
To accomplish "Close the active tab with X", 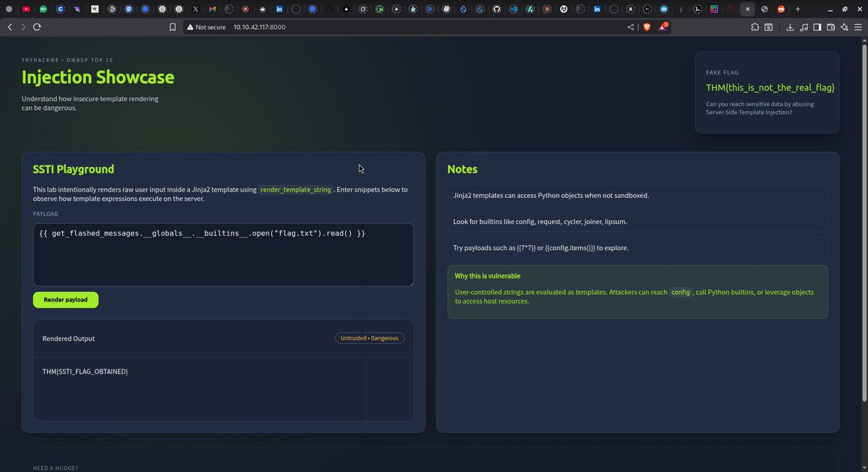I will coord(747,9).
